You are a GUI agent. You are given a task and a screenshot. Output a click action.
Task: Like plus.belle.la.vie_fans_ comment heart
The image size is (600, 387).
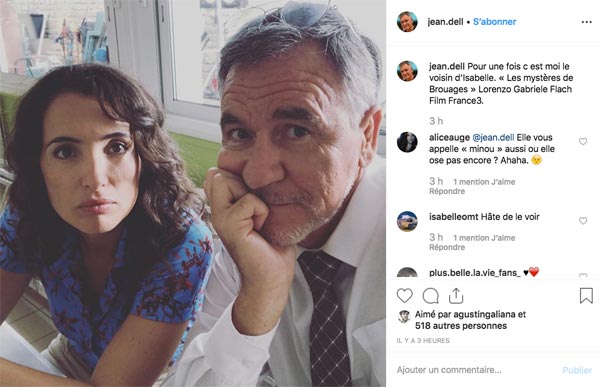583,275
